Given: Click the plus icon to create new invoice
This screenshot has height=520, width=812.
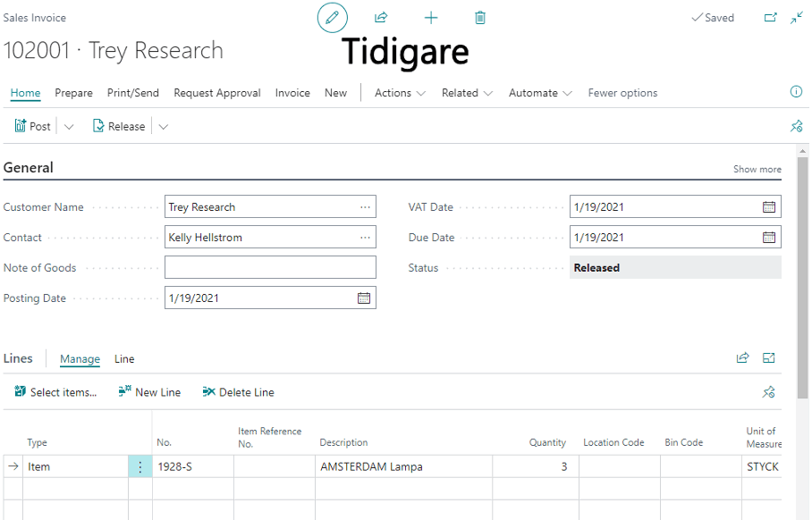Looking at the screenshot, I should 431,18.
